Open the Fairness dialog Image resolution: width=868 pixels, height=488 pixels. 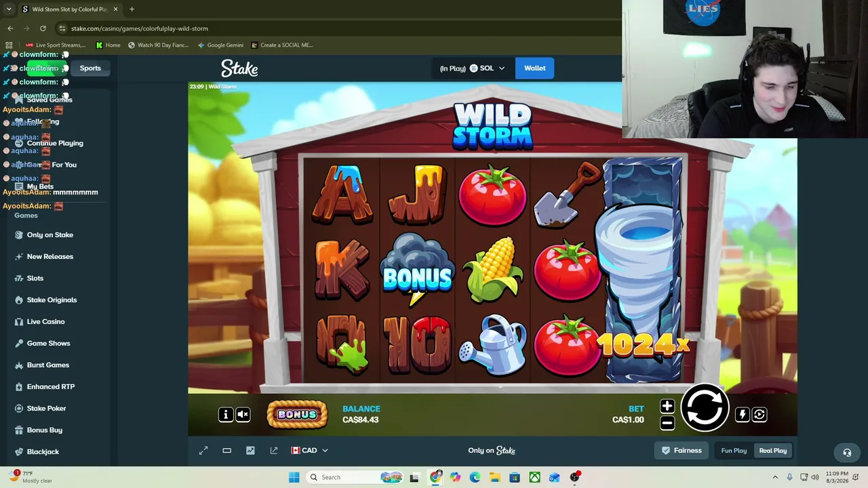point(682,450)
